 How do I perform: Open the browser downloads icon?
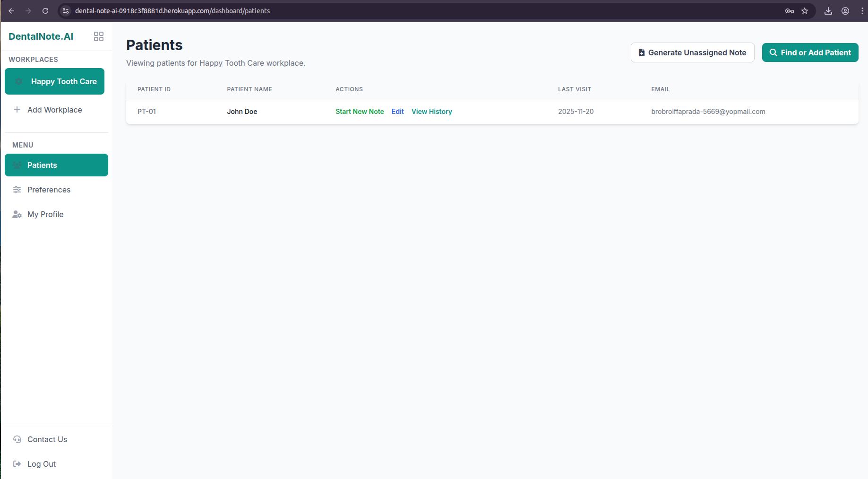828,11
